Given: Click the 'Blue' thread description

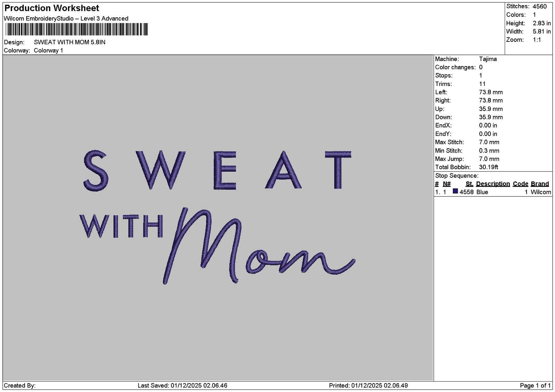Looking at the screenshot, I should tap(482, 192).
